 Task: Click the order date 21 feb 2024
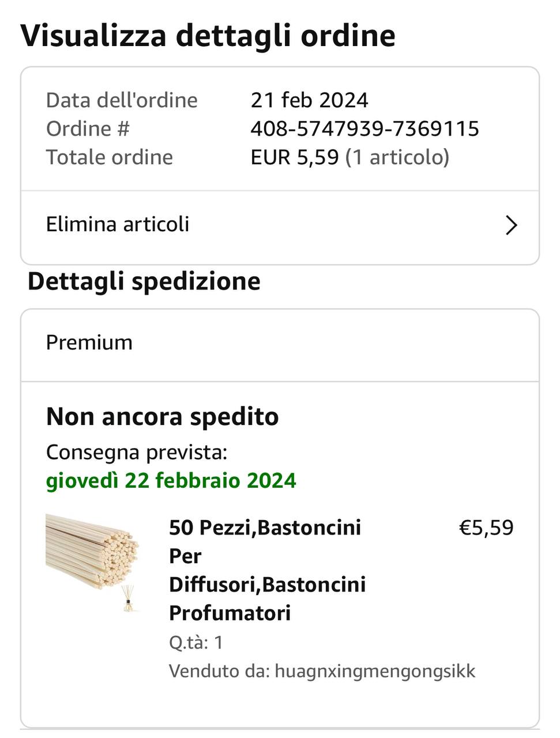(309, 100)
